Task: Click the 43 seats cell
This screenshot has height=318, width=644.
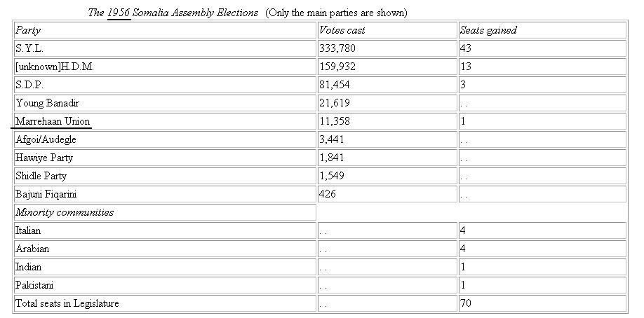Action: [x=541, y=48]
